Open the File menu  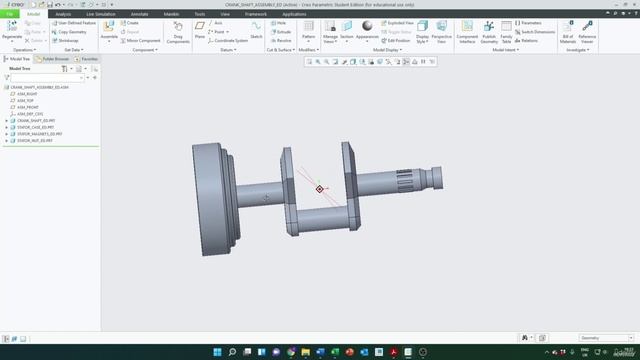point(9,14)
